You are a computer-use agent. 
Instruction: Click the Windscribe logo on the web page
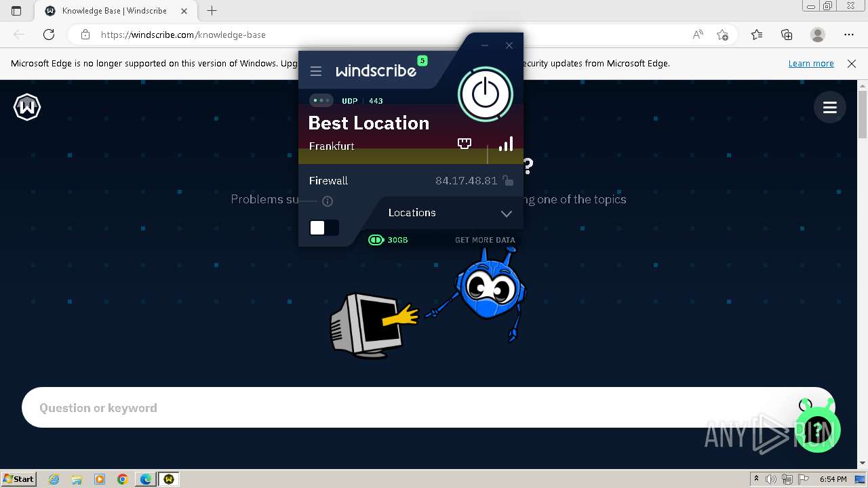point(27,107)
